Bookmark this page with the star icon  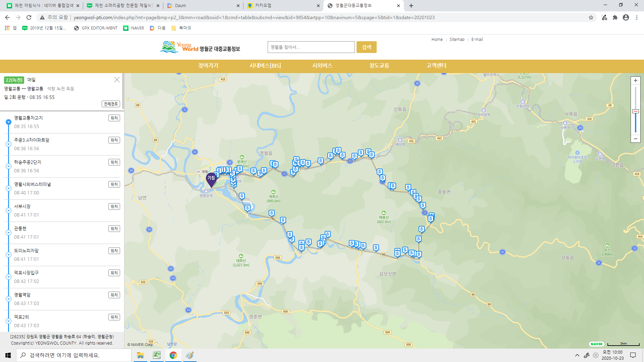591,17
